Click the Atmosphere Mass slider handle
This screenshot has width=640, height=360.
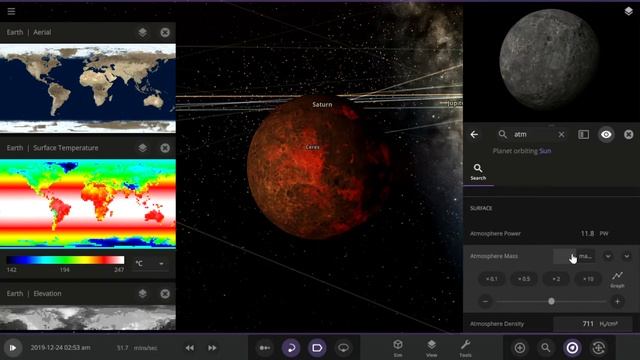[551, 301]
